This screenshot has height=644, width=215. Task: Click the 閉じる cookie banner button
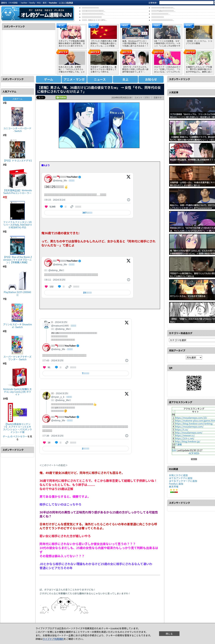(169, 634)
